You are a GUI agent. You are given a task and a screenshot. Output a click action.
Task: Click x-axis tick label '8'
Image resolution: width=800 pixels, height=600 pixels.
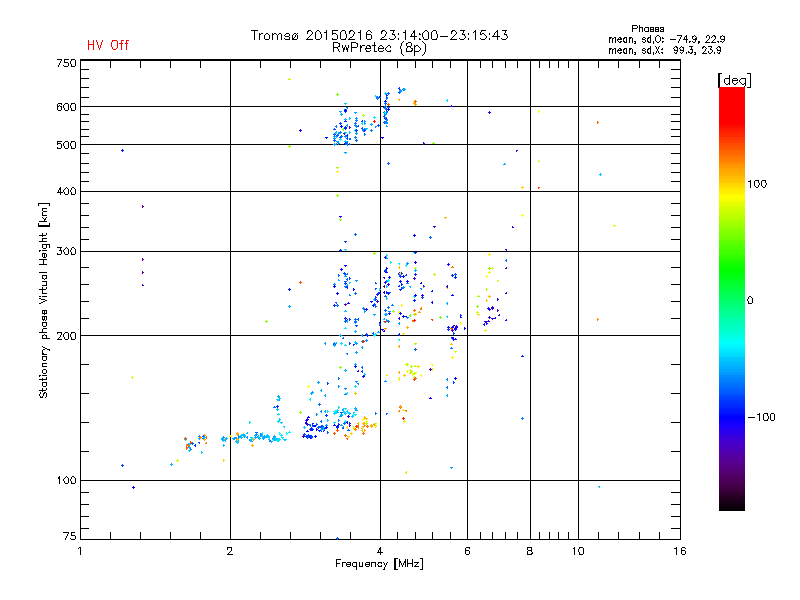530,551
